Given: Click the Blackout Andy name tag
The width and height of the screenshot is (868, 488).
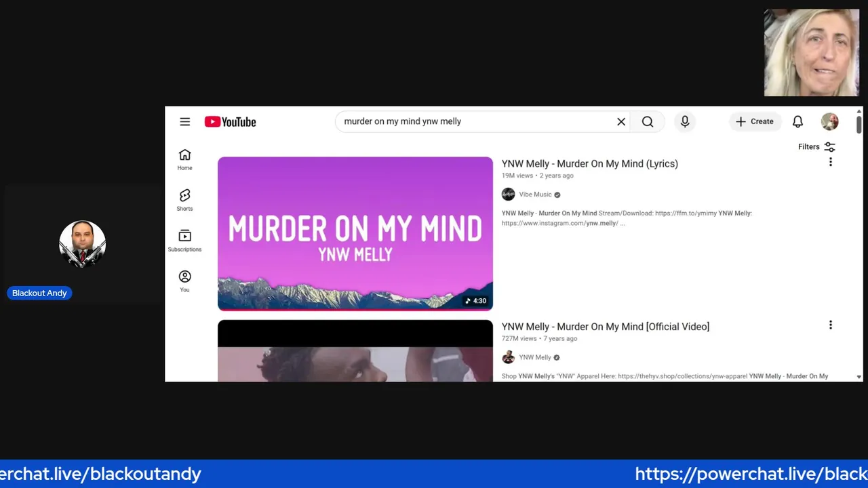Looking at the screenshot, I should click(x=39, y=293).
